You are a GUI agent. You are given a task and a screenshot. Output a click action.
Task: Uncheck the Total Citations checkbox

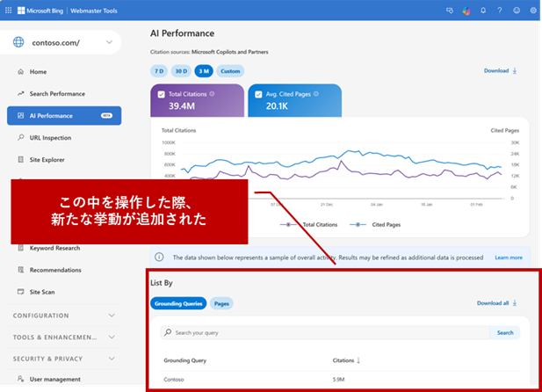pos(161,94)
